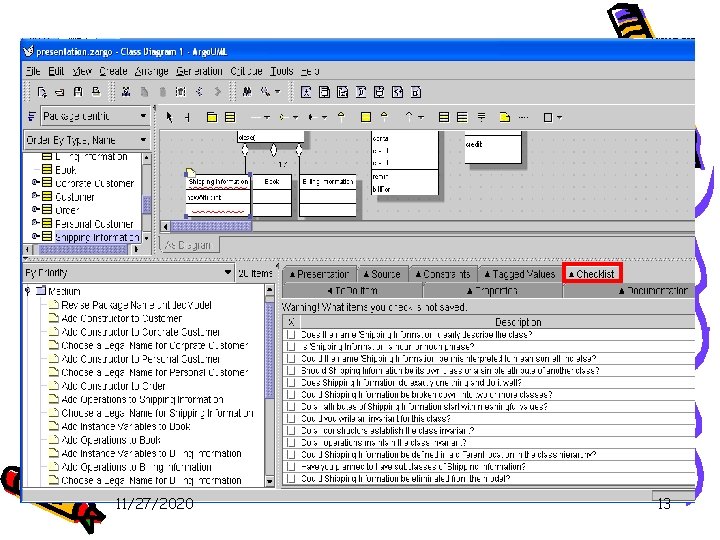
Task: Open the Generation menu
Action: [x=199, y=71]
